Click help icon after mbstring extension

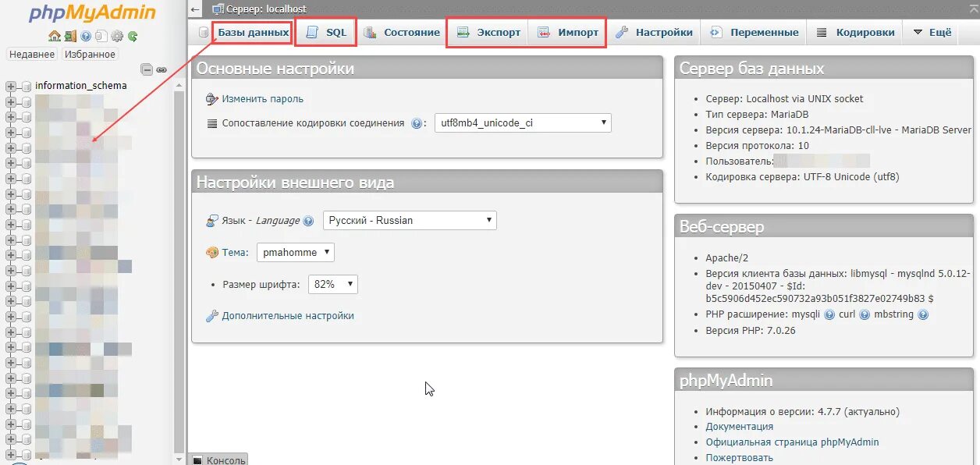pyautogui.click(x=923, y=314)
